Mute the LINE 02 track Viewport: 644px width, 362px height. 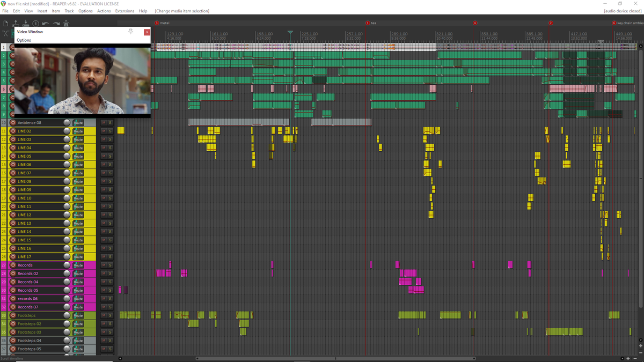coord(103,130)
